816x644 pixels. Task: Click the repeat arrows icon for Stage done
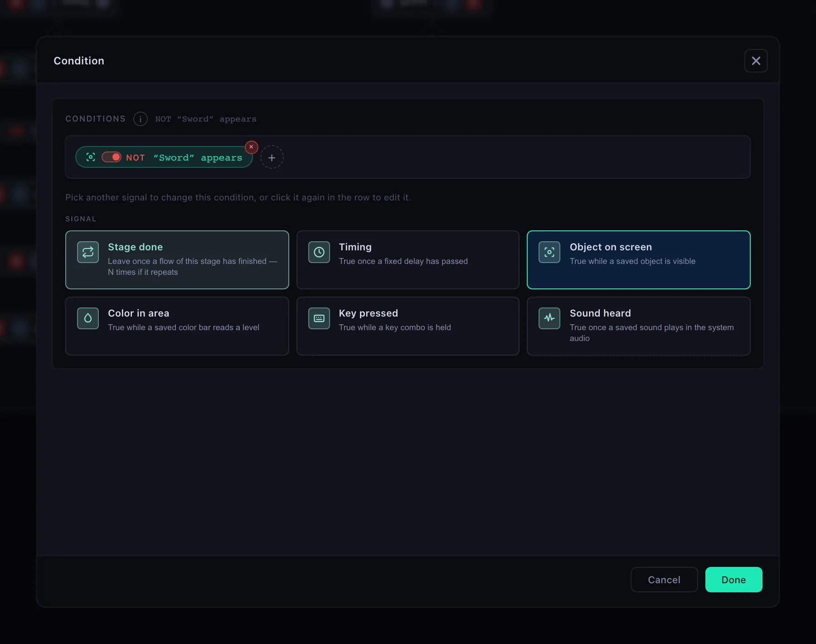(x=88, y=252)
